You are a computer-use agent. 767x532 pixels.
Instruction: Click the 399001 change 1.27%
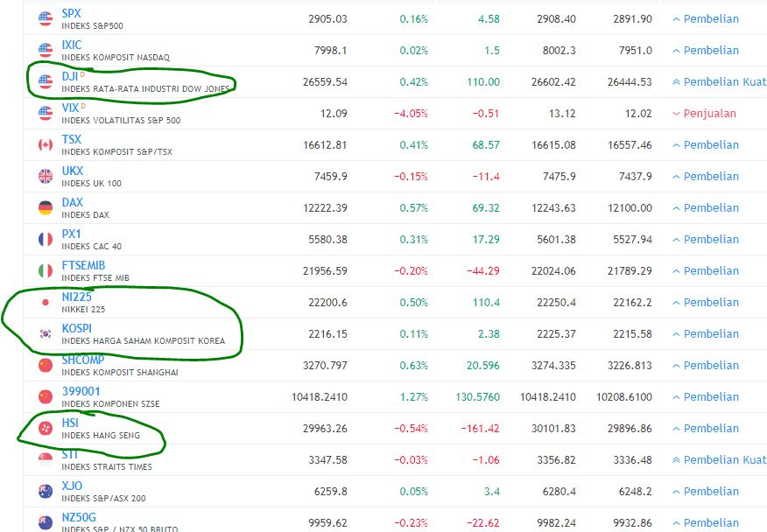coord(414,397)
